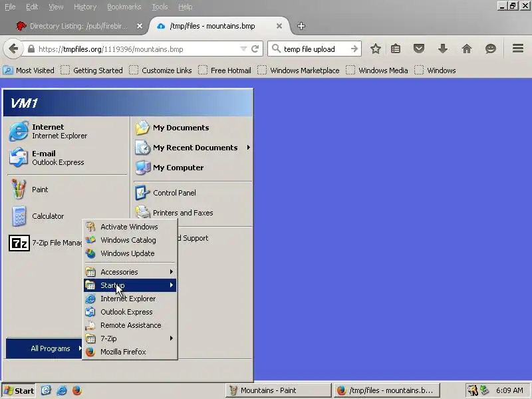Launch Internet Explorer from All Programs list
The image size is (532, 399).
(x=130, y=299)
